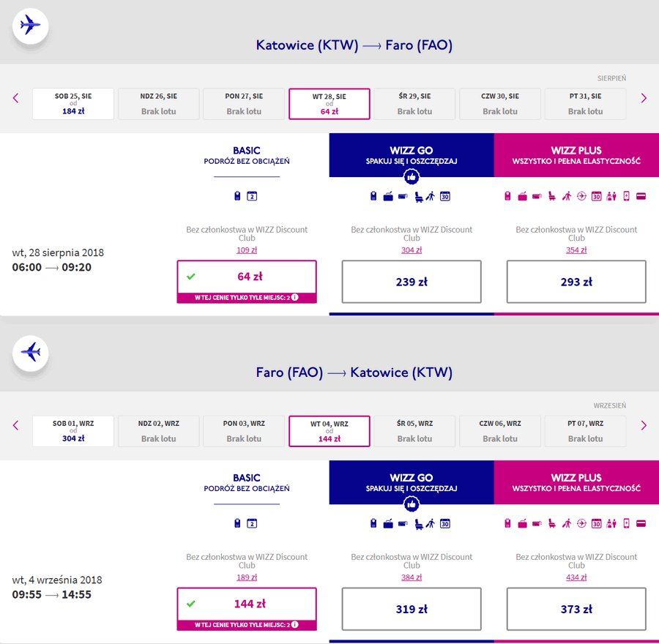Viewport: 659px width, 644px height.
Task: Show earlier return dates with left arrow
Action: tap(15, 426)
